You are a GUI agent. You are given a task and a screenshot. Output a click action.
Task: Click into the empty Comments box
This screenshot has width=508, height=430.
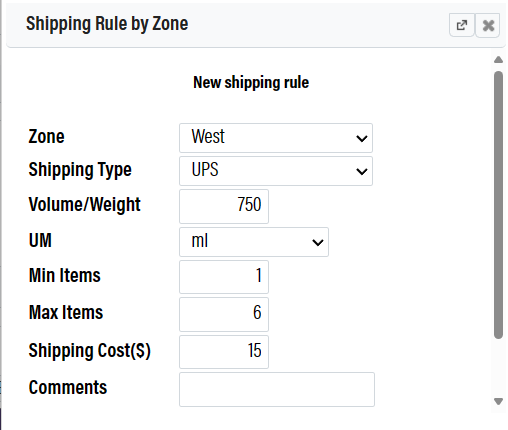pyautogui.click(x=277, y=389)
